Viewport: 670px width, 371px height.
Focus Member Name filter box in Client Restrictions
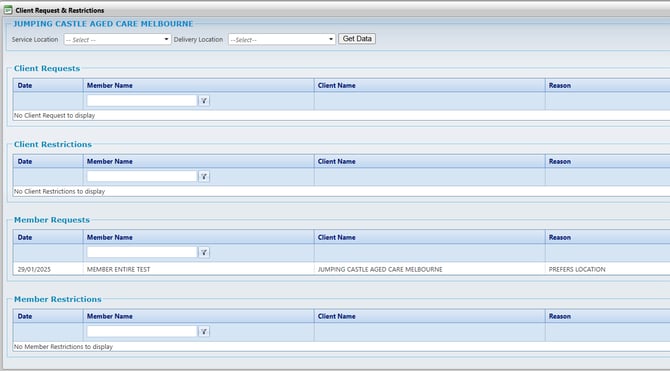142,176
